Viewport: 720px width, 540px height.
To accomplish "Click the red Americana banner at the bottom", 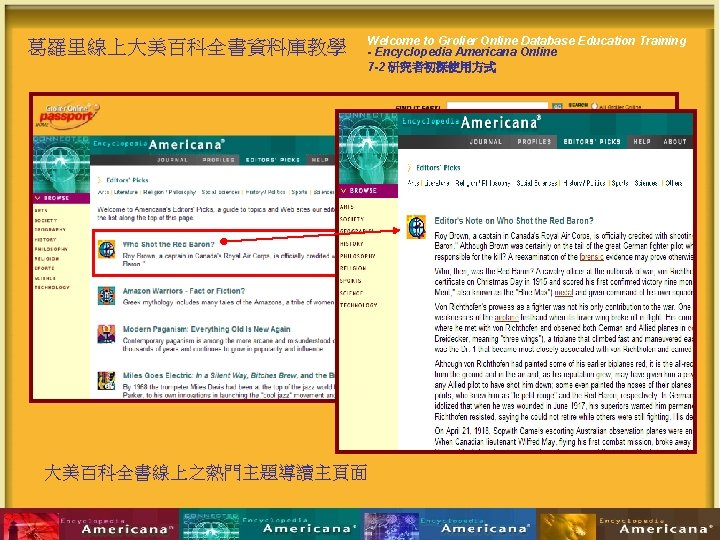I will tap(89, 525).
